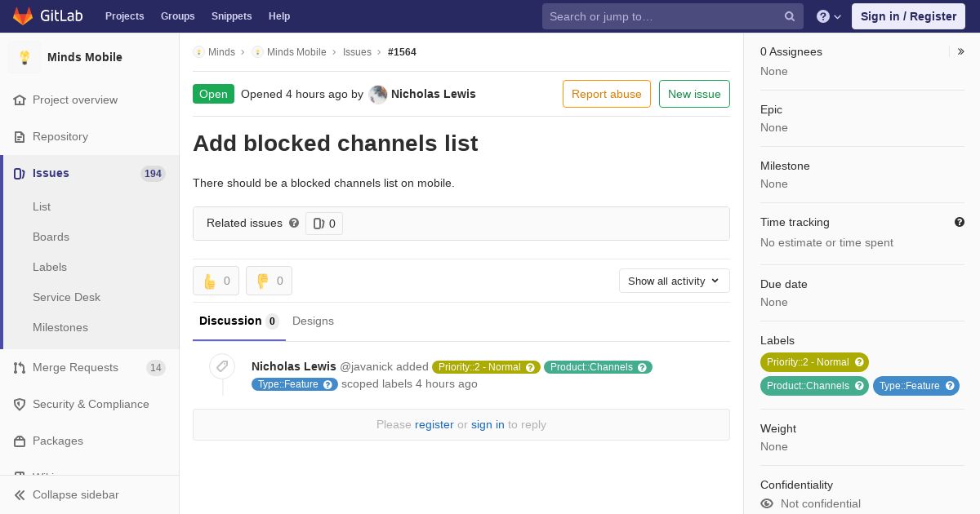Give a thumbs up reaction

[x=216, y=281]
